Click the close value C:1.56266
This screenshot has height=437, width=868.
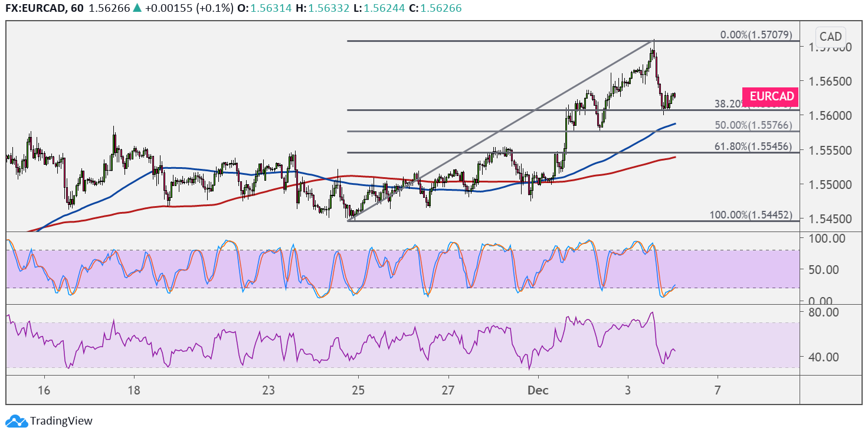(435, 8)
